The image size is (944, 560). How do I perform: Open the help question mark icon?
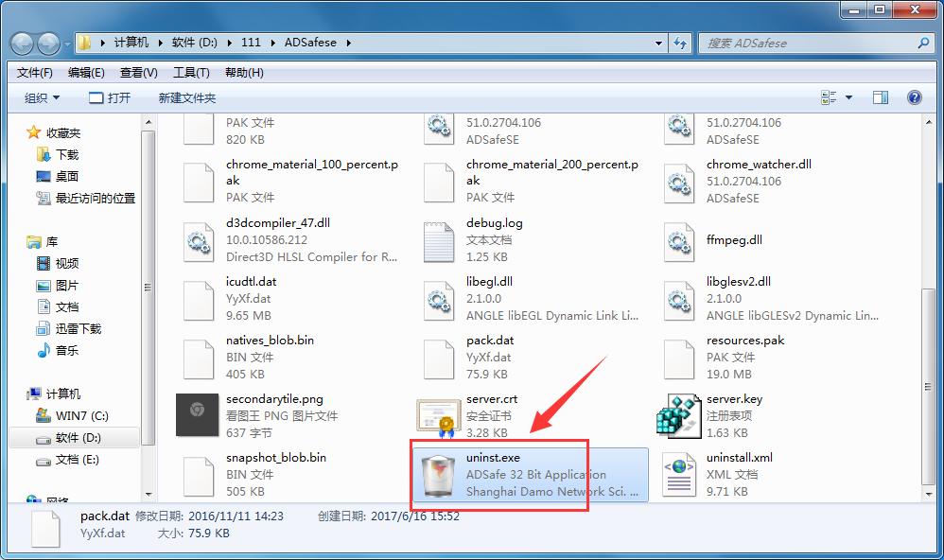point(914,97)
